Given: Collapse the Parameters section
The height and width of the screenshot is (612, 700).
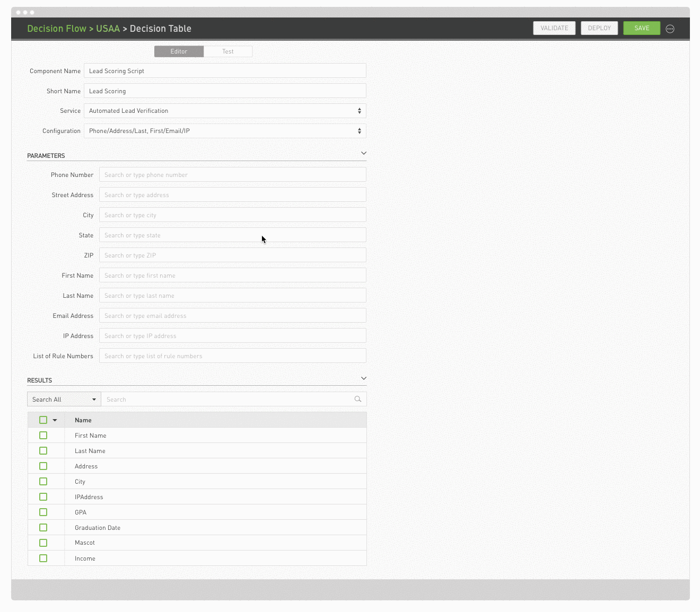Looking at the screenshot, I should (x=364, y=153).
